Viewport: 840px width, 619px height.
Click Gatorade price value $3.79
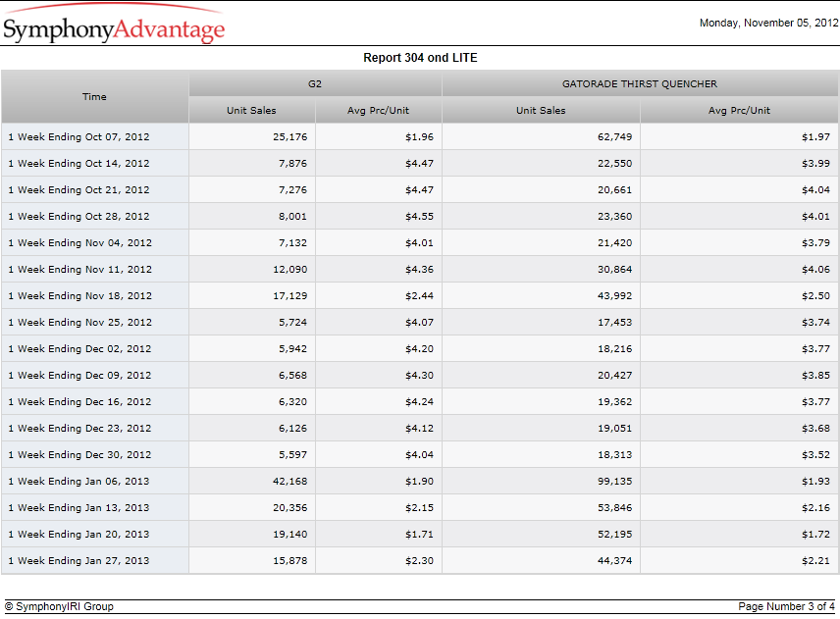click(x=815, y=242)
